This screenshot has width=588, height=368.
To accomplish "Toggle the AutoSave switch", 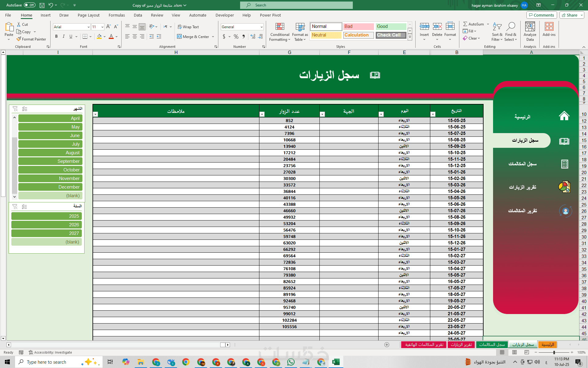I will click(30, 5).
